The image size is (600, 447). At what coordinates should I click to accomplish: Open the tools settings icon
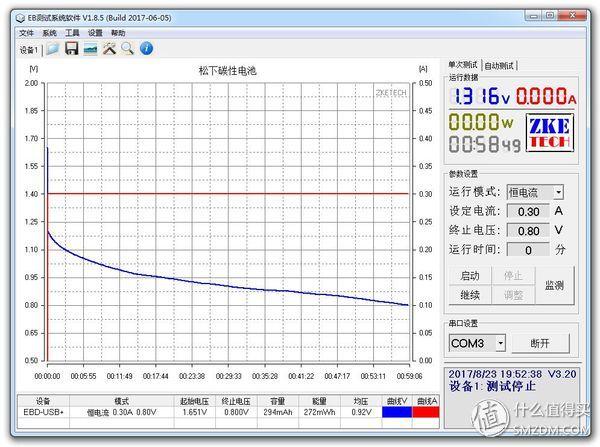(x=109, y=48)
